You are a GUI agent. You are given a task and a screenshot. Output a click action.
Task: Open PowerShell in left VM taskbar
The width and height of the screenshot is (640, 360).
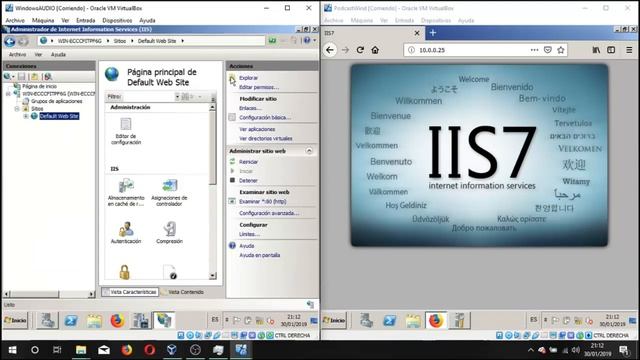(71, 320)
